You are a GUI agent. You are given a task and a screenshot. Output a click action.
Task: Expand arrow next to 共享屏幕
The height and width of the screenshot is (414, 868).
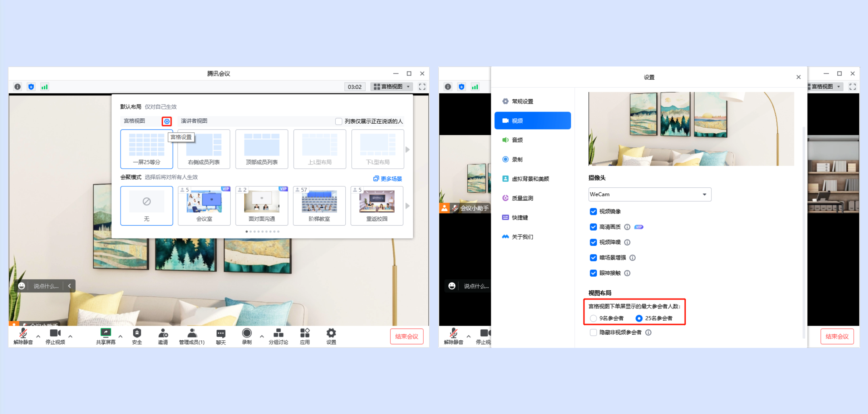(x=120, y=336)
